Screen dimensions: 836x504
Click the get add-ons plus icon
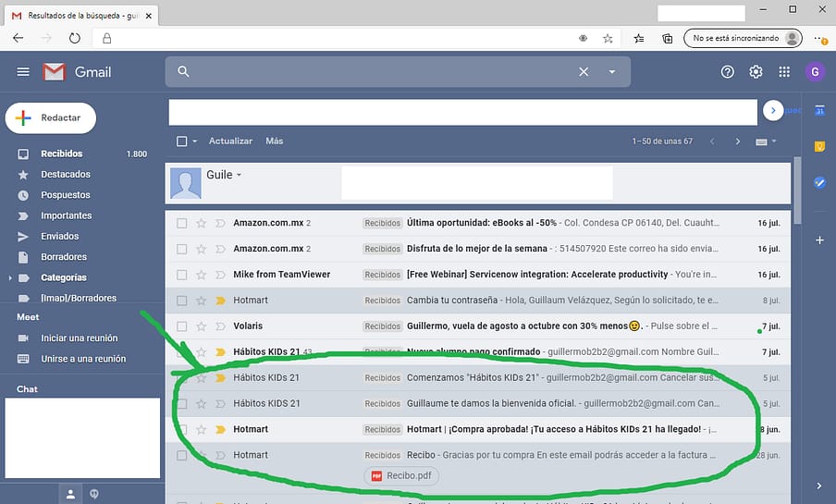[x=819, y=240]
